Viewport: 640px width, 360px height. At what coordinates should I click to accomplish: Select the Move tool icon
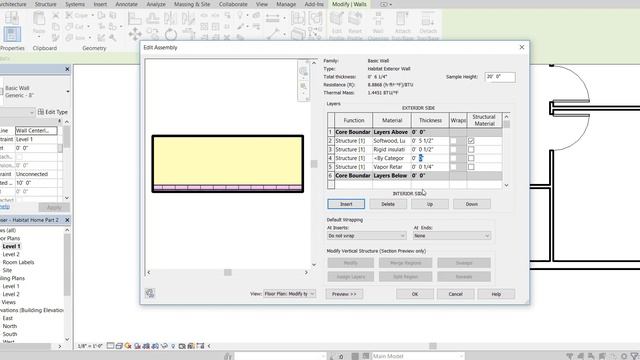coord(135,34)
